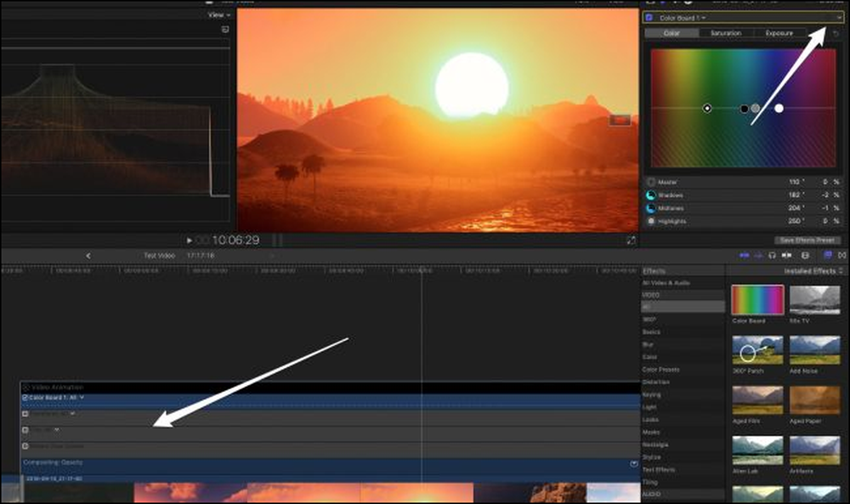Expand the Color Board 1: All animation chevron
The height and width of the screenshot is (504, 850).
coord(82,397)
